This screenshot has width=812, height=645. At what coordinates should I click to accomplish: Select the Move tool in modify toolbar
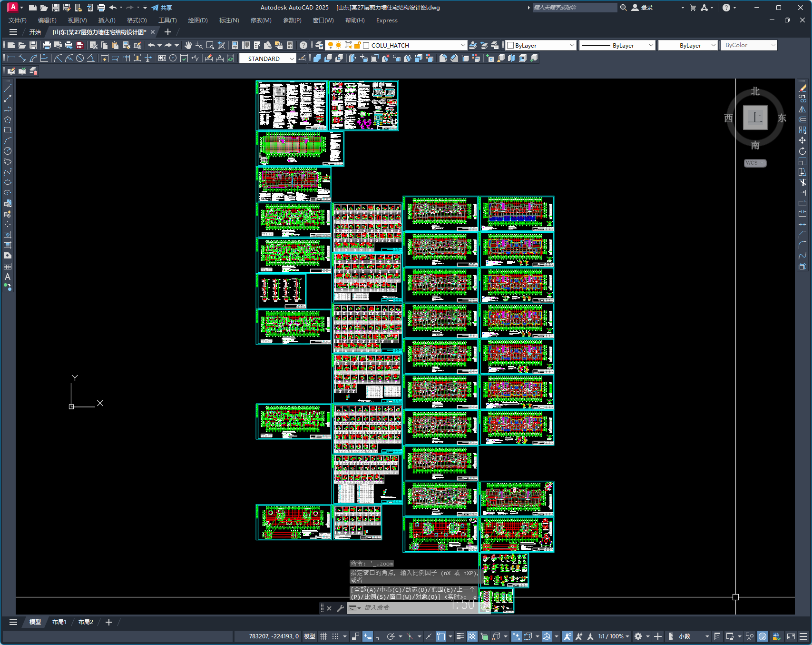pyautogui.click(x=802, y=140)
